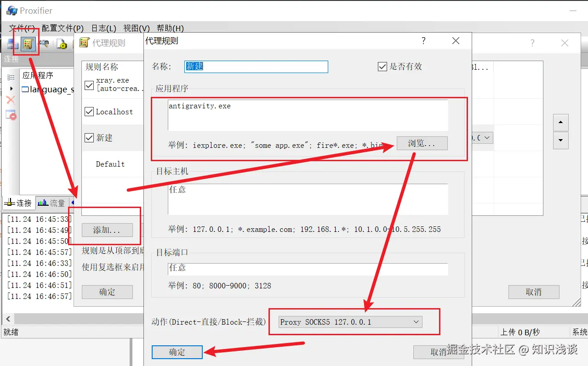Click 取消 in the front rule dialog
Image resolution: width=588 pixels, height=366 pixels.
439,352
